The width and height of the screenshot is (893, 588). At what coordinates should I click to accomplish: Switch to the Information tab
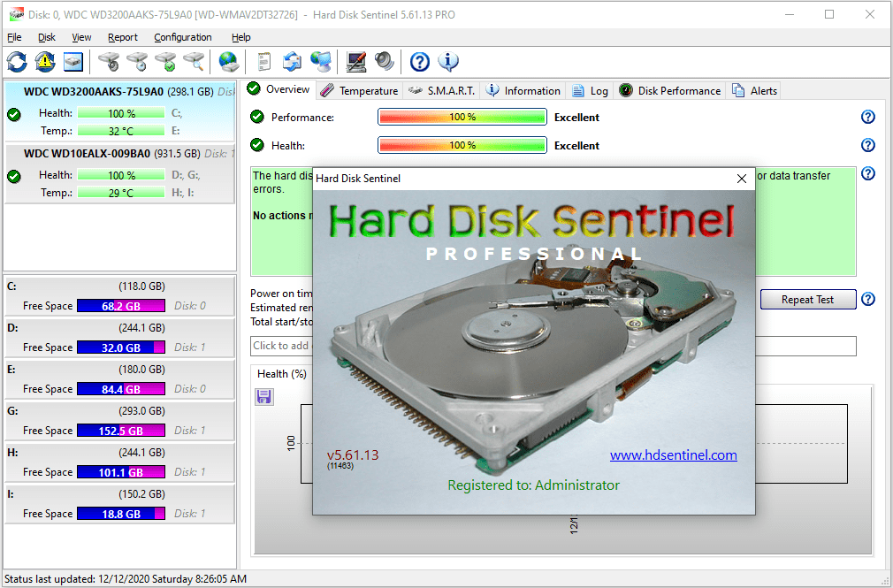coord(523,90)
